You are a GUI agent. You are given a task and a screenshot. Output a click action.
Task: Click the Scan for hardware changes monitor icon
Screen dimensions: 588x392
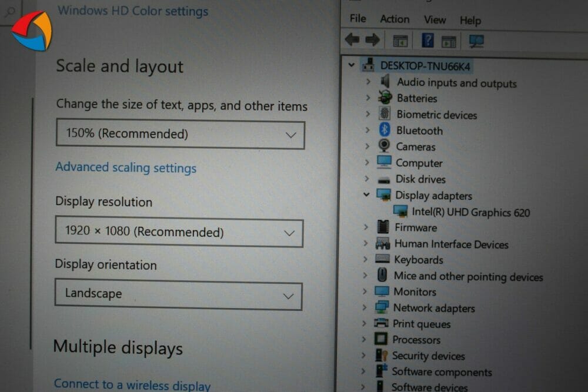click(x=476, y=41)
